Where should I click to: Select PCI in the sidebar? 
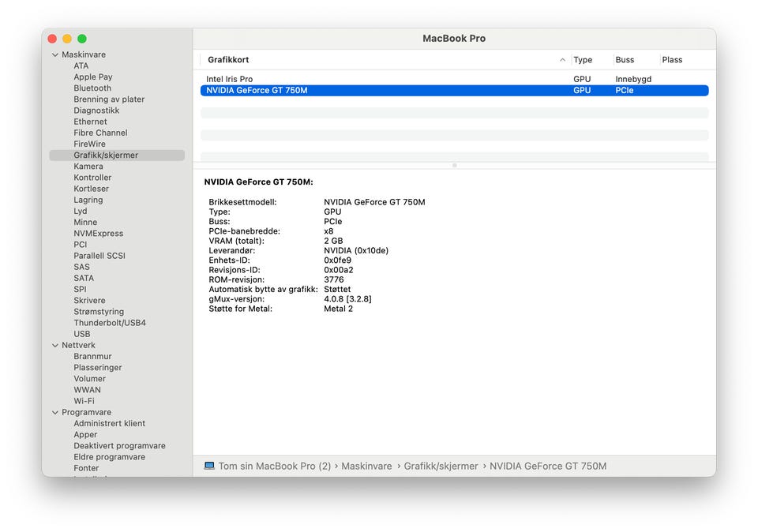point(81,245)
